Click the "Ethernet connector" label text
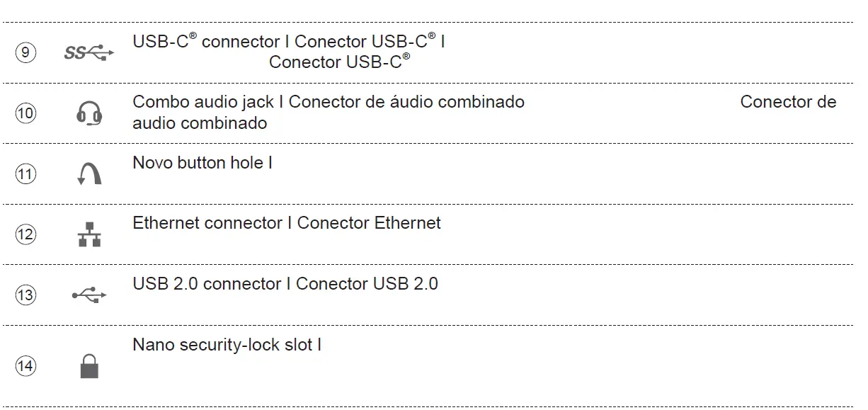This screenshot has height=410, width=868. click(x=207, y=223)
